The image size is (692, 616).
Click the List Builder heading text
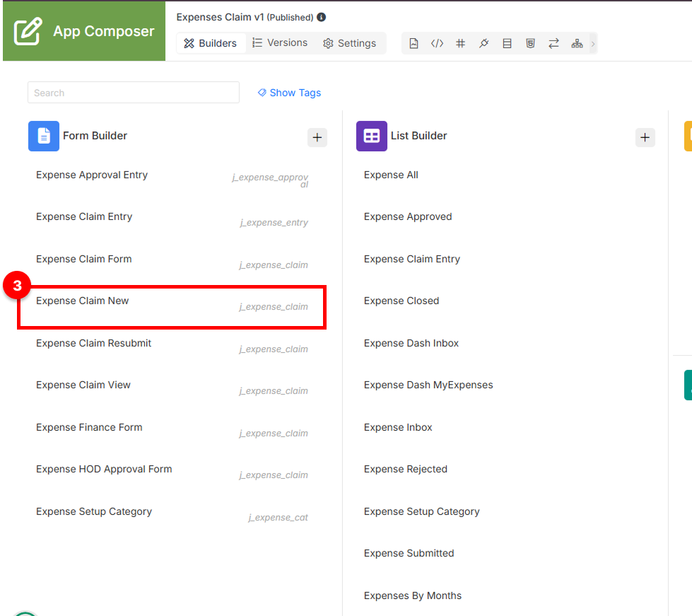click(x=419, y=136)
